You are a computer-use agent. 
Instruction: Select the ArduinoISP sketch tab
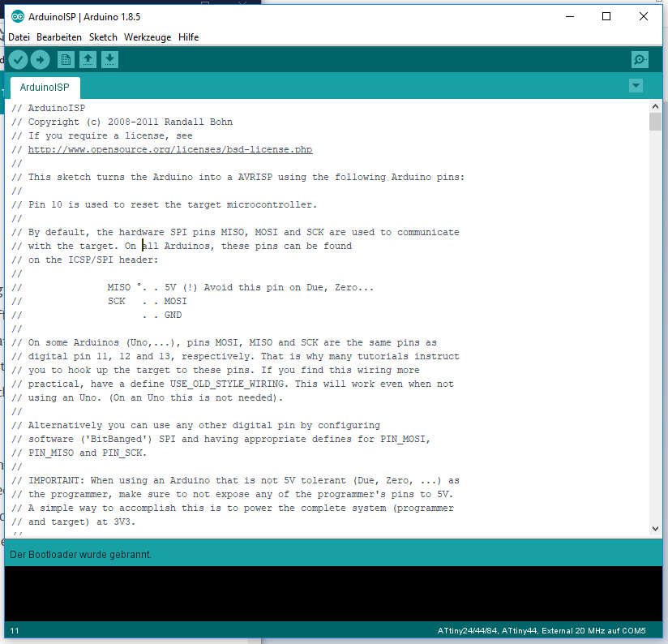[45, 88]
